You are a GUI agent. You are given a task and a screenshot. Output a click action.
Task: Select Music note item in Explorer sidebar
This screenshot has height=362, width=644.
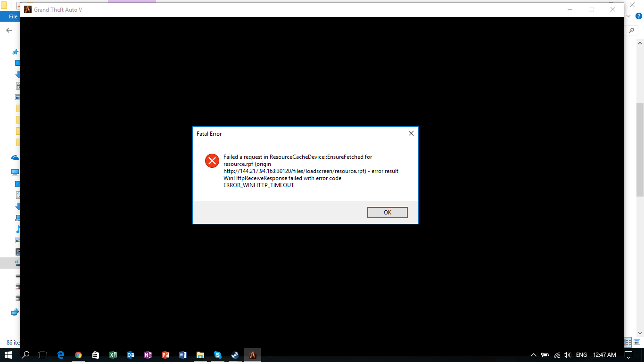[x=18, y=229]
